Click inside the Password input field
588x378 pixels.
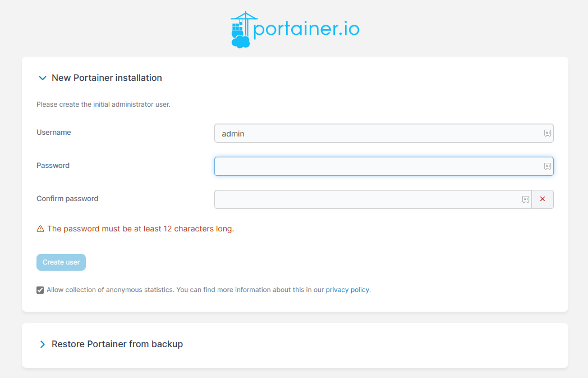coord(376,166)
